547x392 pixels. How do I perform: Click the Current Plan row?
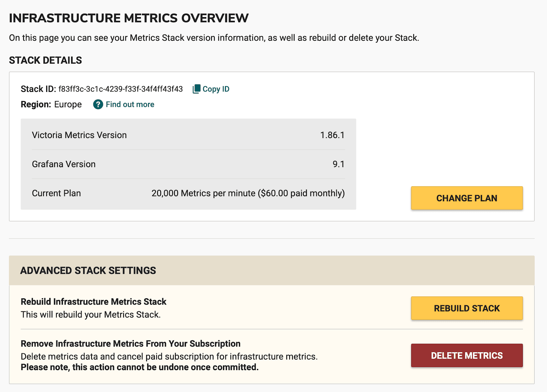(188, 193)
